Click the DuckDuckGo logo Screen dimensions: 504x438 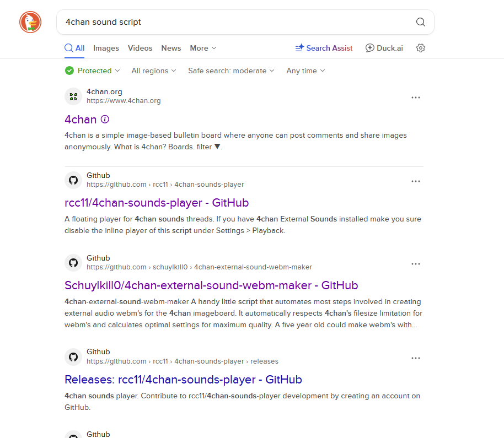(x=30, y=22)
